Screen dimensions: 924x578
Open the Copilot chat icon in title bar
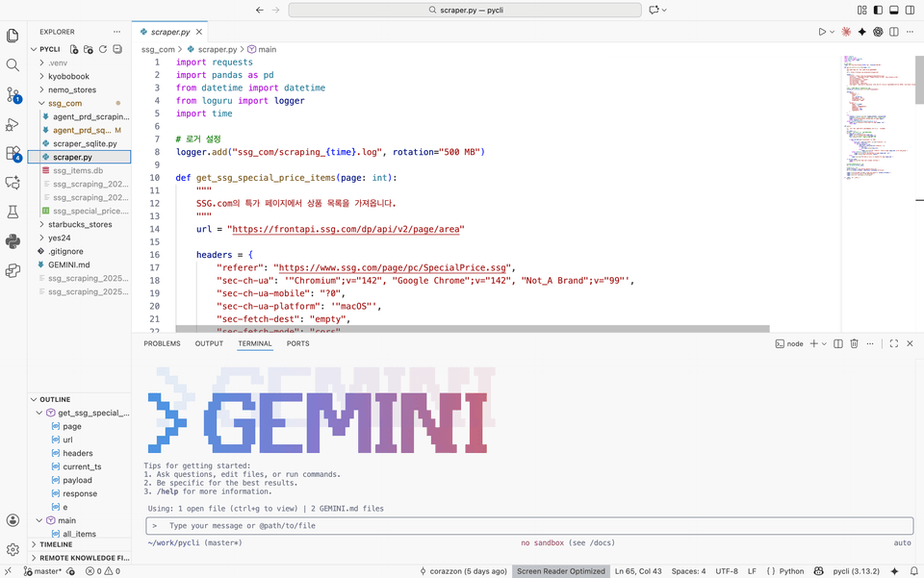point(654,10)
